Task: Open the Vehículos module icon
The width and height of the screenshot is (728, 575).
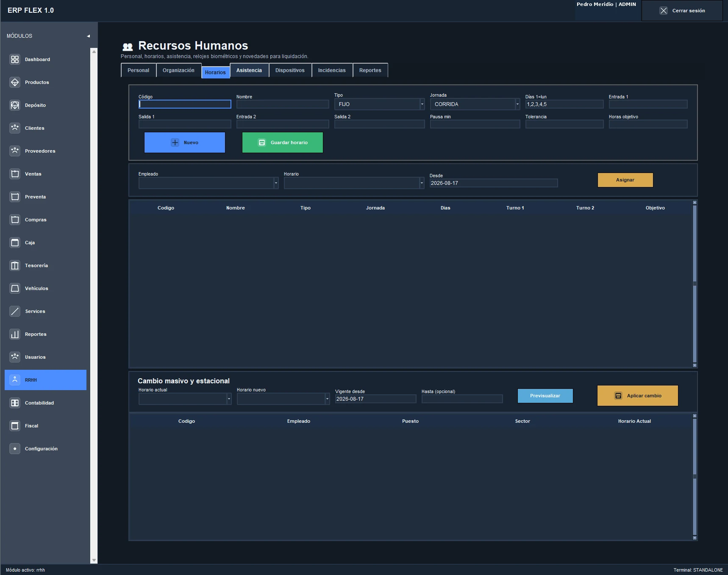Action: coord(15,288)
